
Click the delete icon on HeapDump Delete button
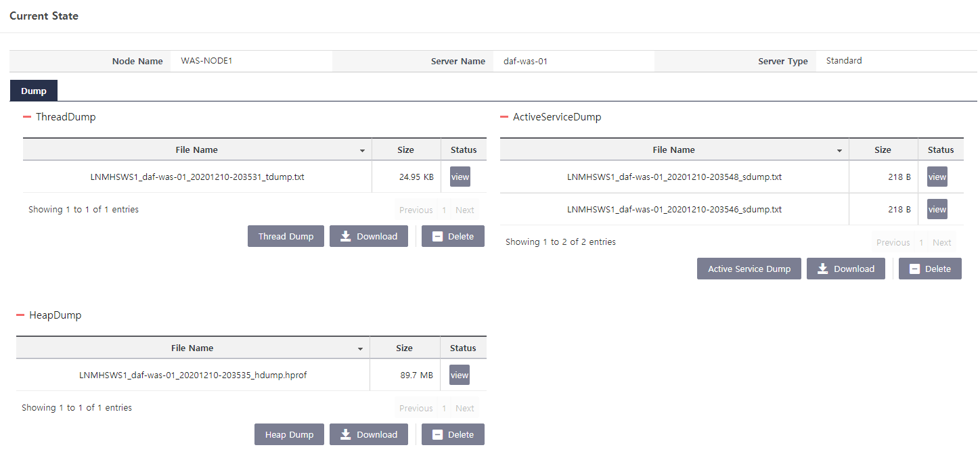tap(438, 434)
